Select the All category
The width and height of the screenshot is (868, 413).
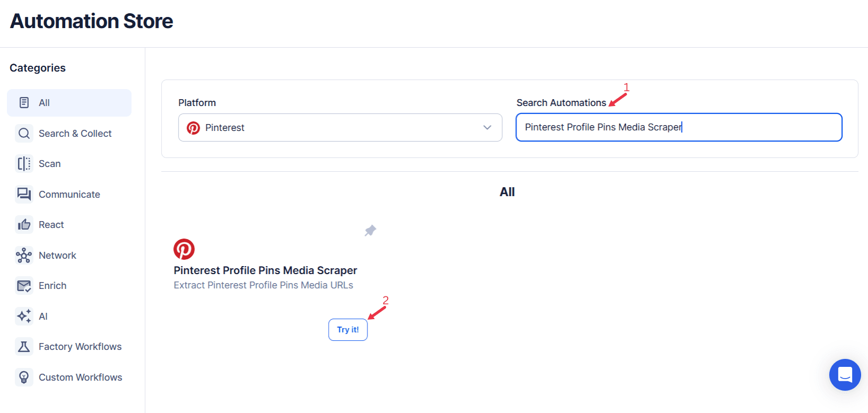point(69,103)
